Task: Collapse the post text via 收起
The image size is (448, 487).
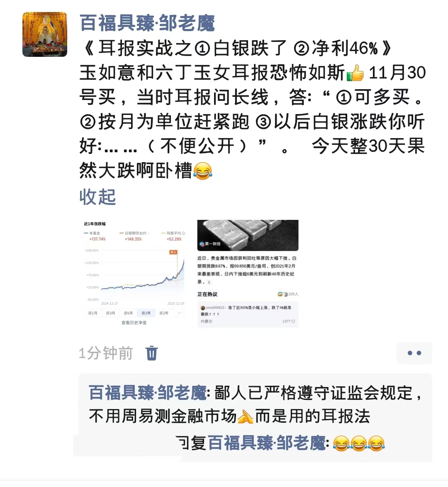Action: tap(97, 197)
